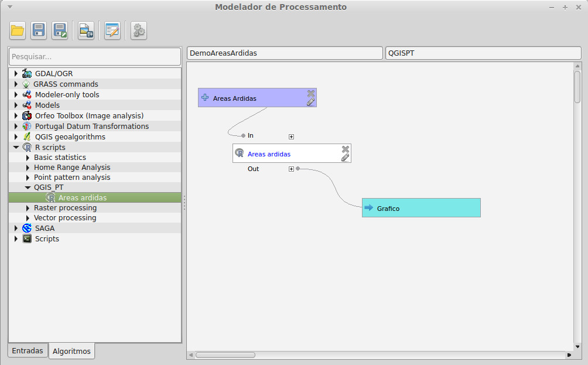The image size is (588, 365).
Task: Click the DemoAreasArdidas model name field
Action: (285, 53)
